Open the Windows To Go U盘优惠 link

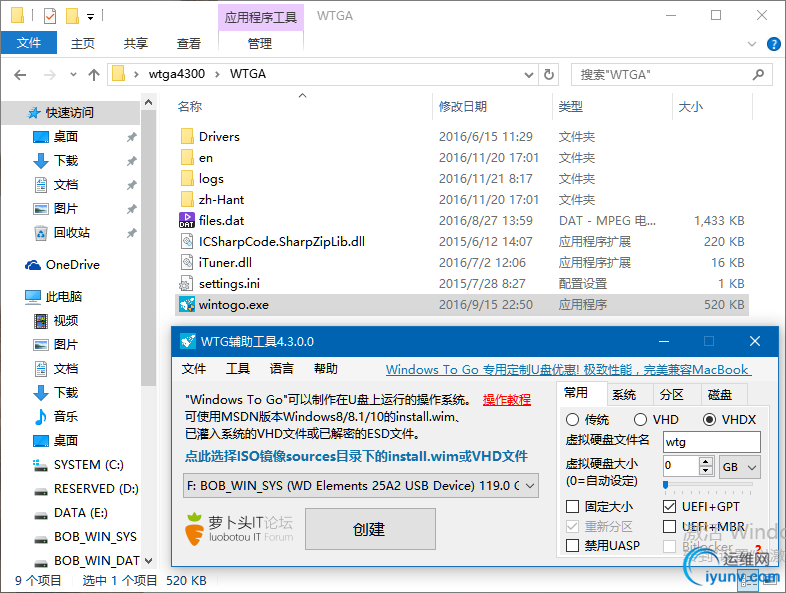(x=568, y=369)
